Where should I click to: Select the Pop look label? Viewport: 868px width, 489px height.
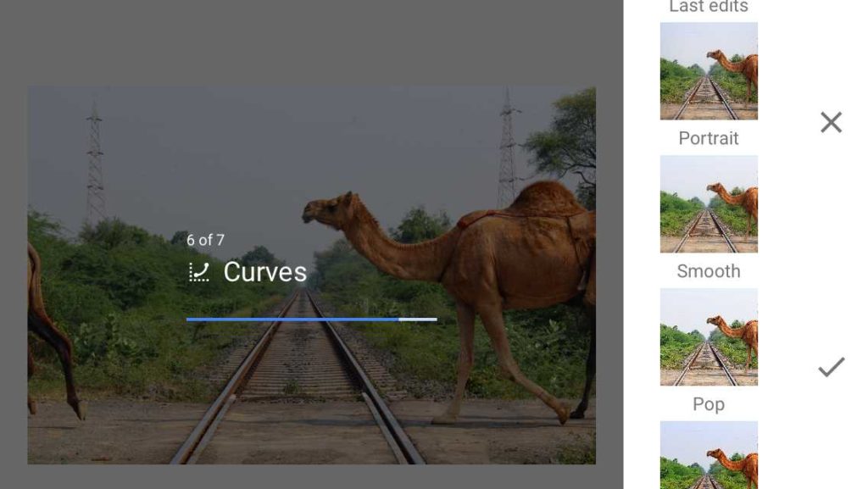tap(709, 404)
